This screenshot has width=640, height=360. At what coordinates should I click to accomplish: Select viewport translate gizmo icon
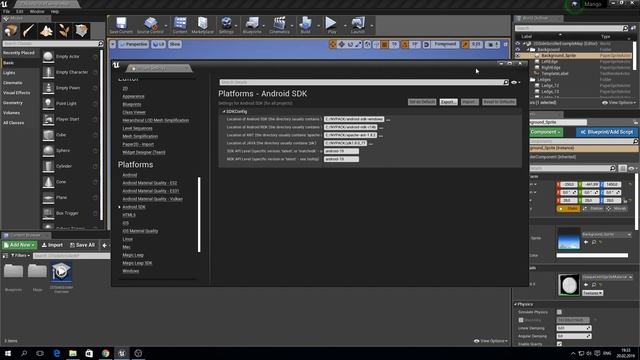click(x=341, y=44)
